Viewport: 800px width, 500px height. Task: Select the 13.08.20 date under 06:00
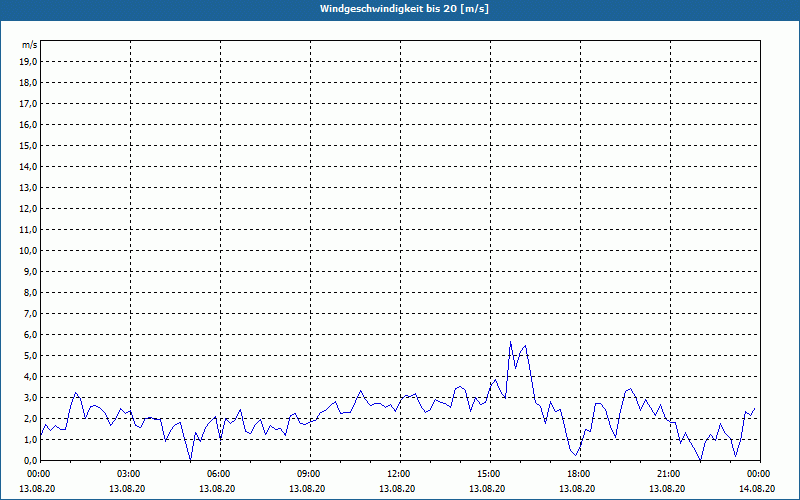pos(217,488)
